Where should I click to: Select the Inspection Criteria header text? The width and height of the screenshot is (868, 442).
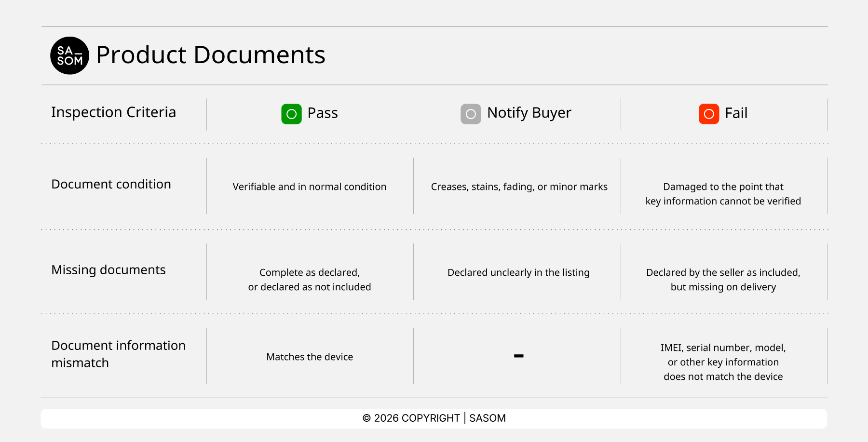click(114, 112)
